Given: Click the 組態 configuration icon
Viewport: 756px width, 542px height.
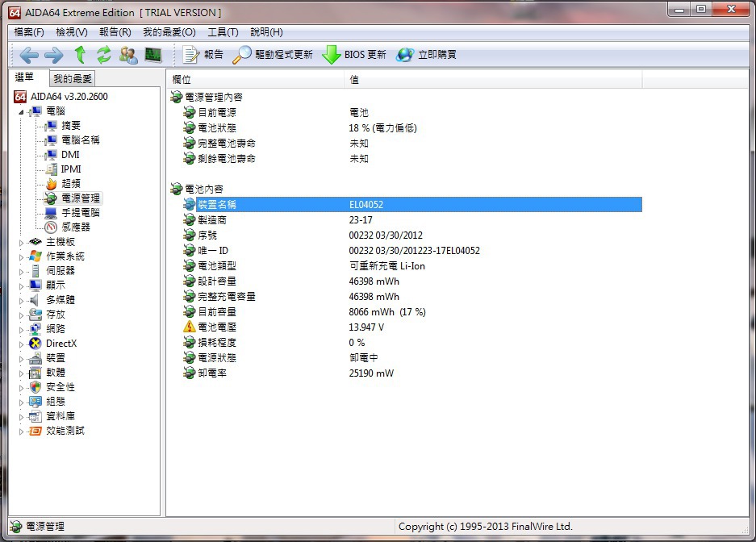Looking at the screenshot, I should point(36,402).
